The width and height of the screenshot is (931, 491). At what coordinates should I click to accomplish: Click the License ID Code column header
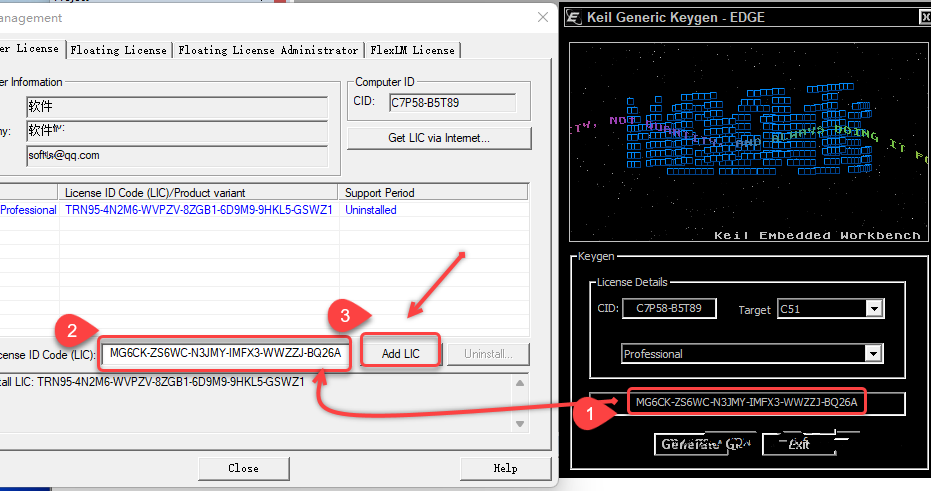(198, 193)
